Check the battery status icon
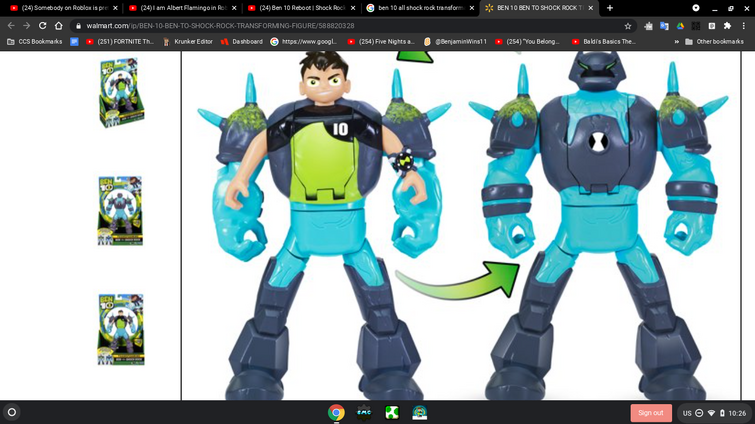 click(722, 413)
